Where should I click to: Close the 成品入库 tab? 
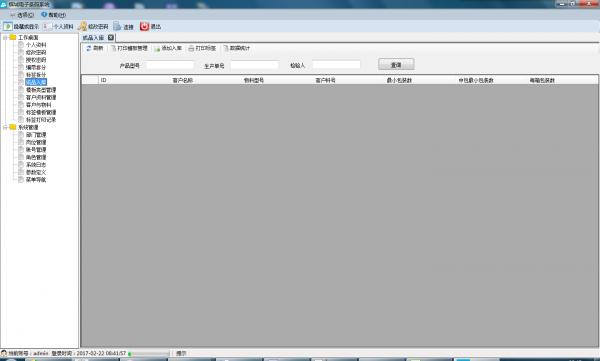tap(111, 38)
